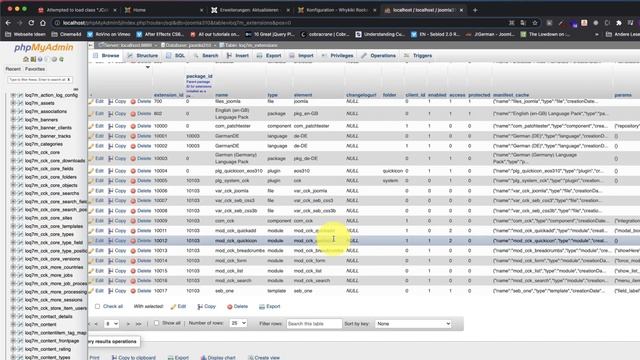Expand loq7m_categories tree node

tap(13, 144)
